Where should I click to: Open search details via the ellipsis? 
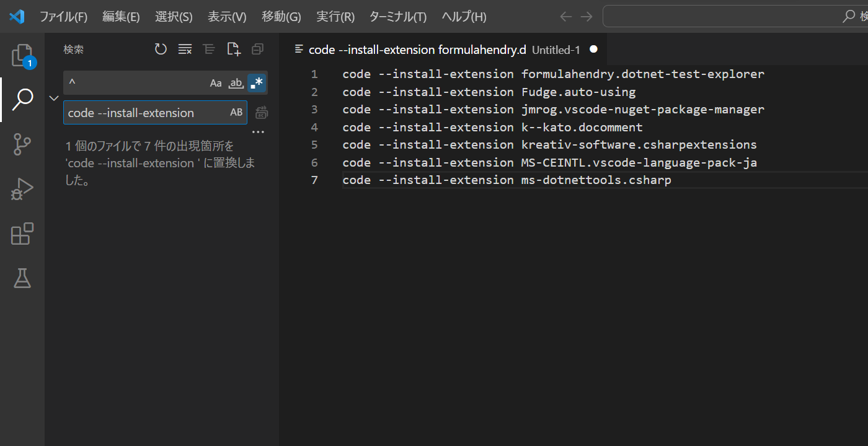tap(258, 131)
